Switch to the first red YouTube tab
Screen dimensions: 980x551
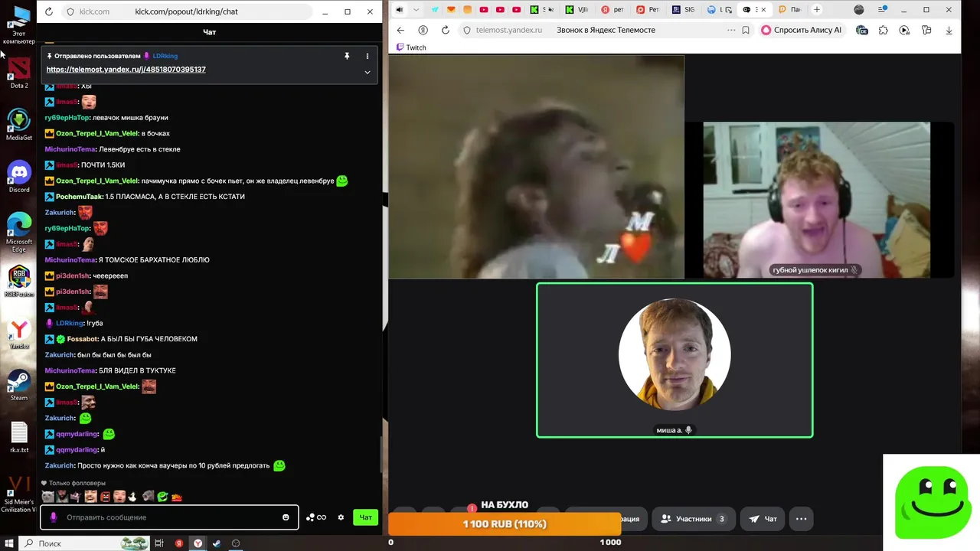tap(484, 10)
